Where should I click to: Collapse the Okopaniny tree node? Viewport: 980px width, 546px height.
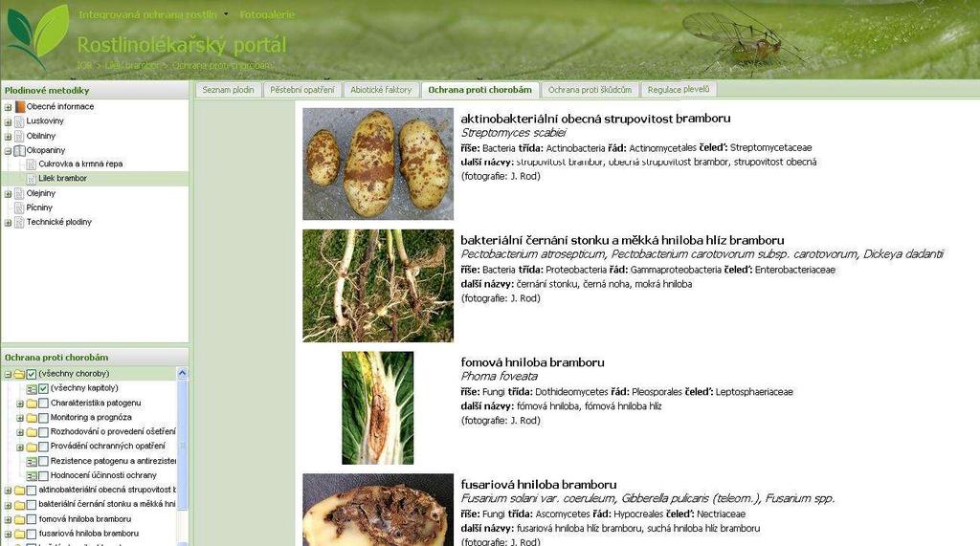[x=8, y=150]
